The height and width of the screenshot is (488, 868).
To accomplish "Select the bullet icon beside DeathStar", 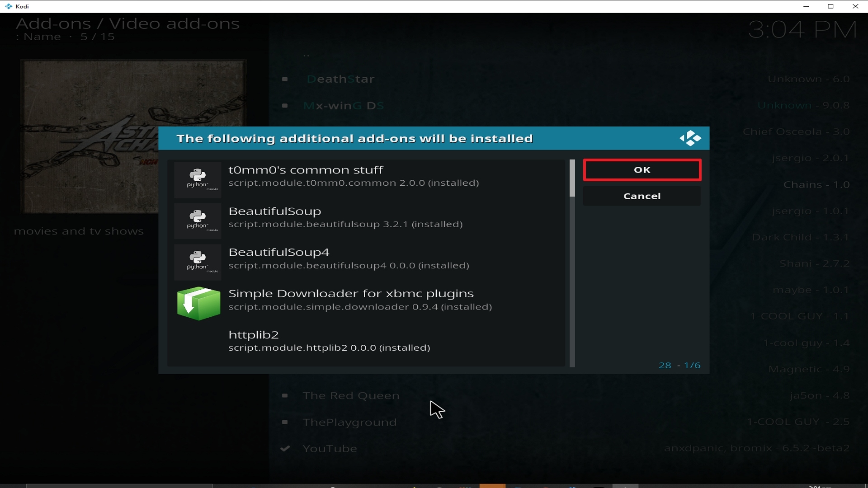I will [285, 79].
